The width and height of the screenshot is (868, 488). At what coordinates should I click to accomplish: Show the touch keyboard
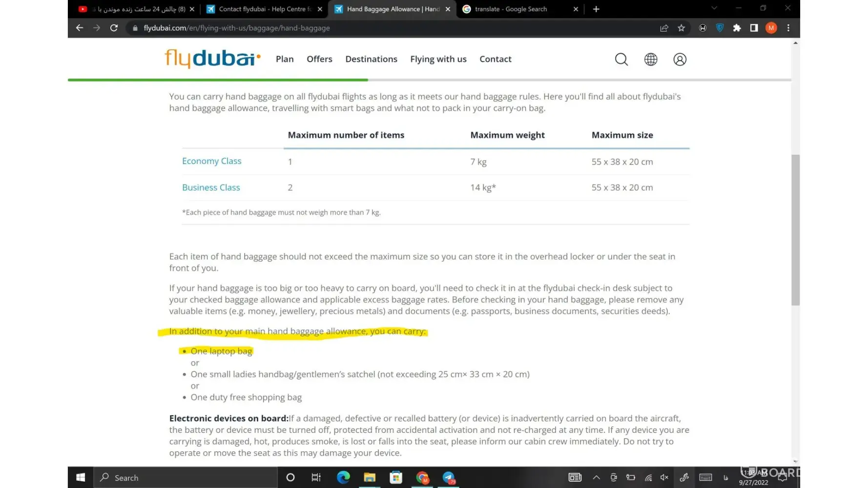[705, 477]
